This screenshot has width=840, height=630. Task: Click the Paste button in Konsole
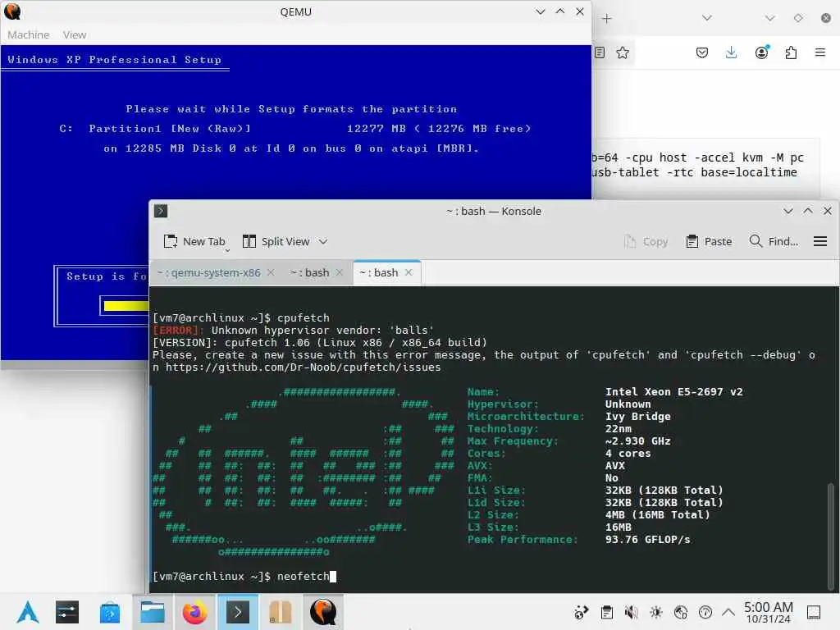pos(709,242)
